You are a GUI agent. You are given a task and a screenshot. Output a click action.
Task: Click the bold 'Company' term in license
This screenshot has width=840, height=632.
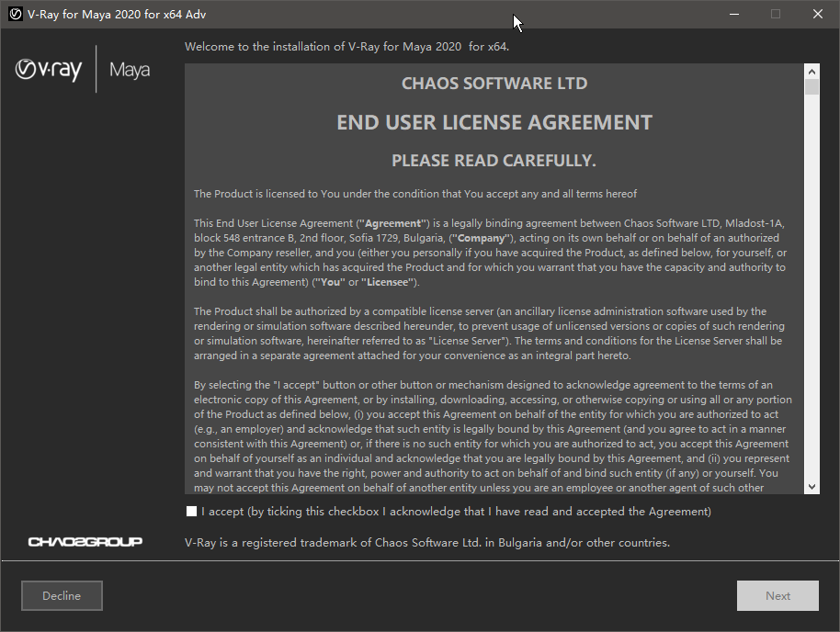click(481, 238)
